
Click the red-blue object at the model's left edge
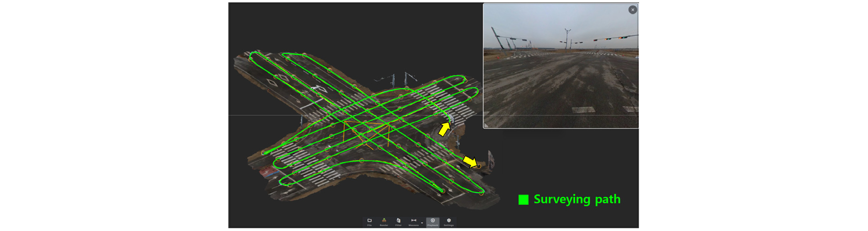[267, 171]
